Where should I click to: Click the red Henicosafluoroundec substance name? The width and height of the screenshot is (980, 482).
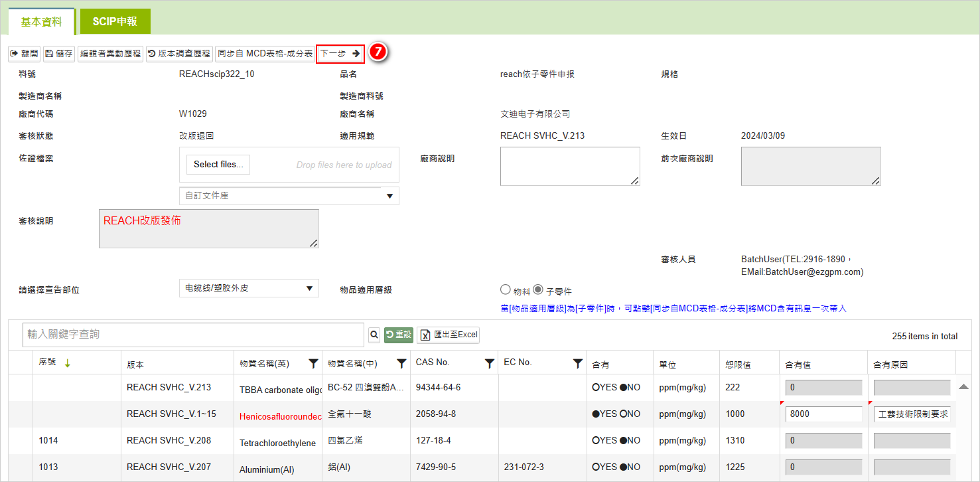click(x=281, y=416)
